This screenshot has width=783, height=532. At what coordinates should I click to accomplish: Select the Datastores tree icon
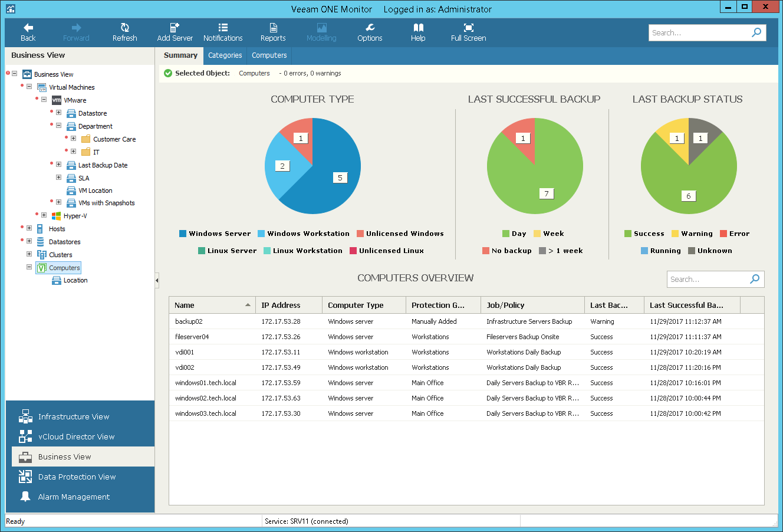coord(41,242)
